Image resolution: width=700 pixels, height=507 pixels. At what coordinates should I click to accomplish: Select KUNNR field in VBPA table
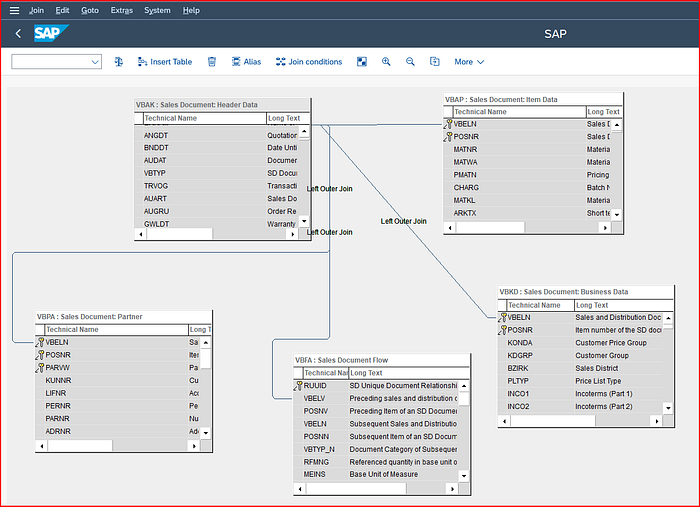point(58,381)
